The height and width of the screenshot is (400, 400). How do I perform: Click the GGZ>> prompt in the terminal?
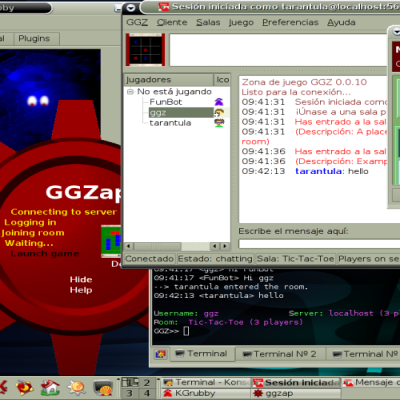coord(166,331)
